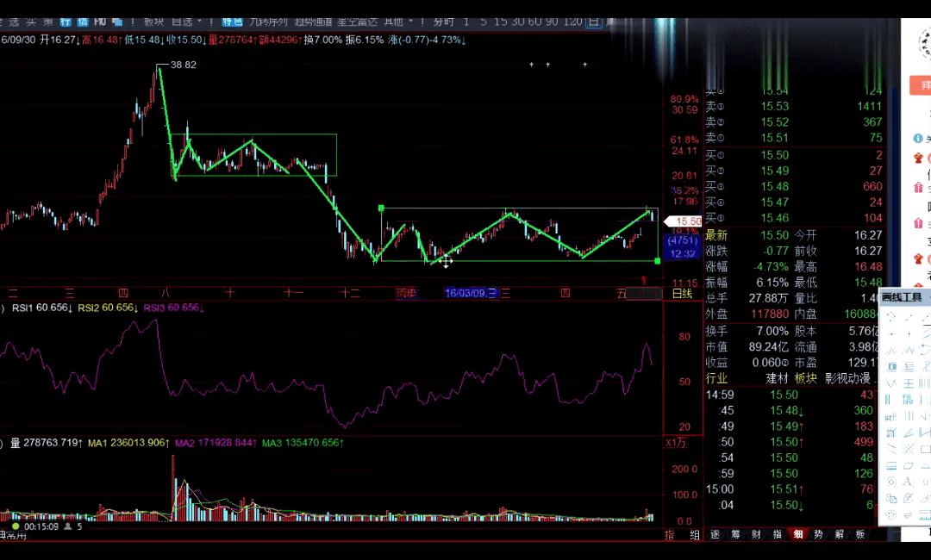Click the rectangle's bottom-right green handle

tap(658, 260)
